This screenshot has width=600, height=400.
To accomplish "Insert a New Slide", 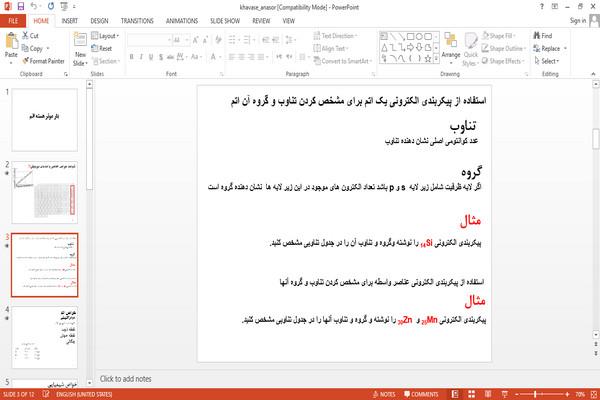I will click(80, 49).
